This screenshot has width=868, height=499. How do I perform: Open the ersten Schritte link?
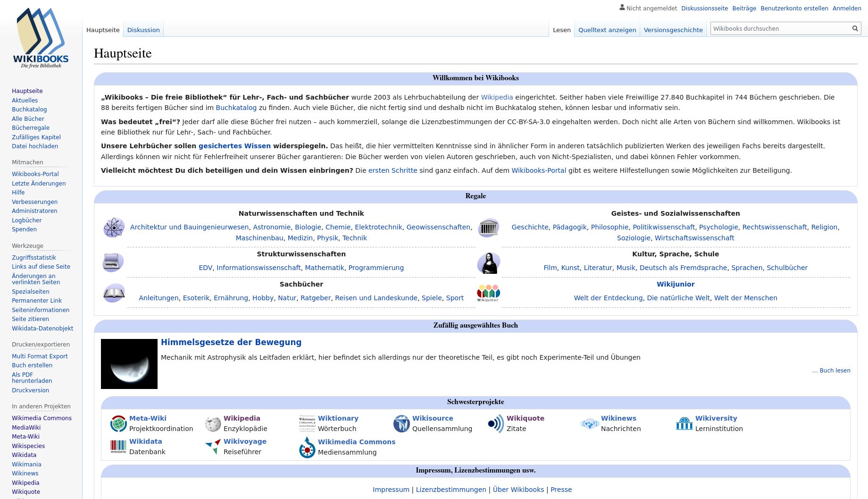pos(393,170)
